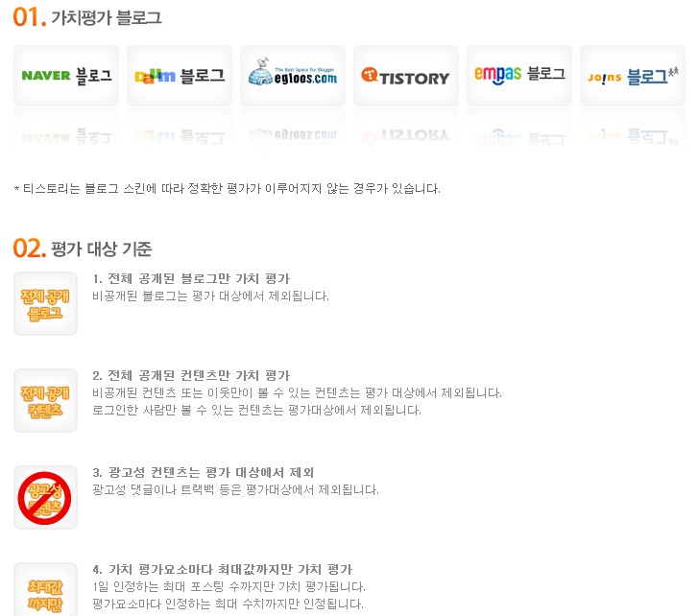698x616 pixels.
Task: Click line 1일 인정하는 최대 포스팅 수까지만
Action: pyautogui.click(x=229, y=587)
